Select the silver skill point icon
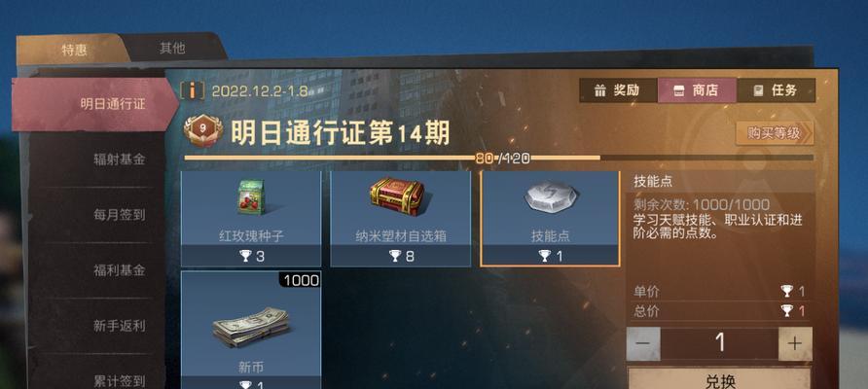868x389 pixels. click(x=550, y=197)
